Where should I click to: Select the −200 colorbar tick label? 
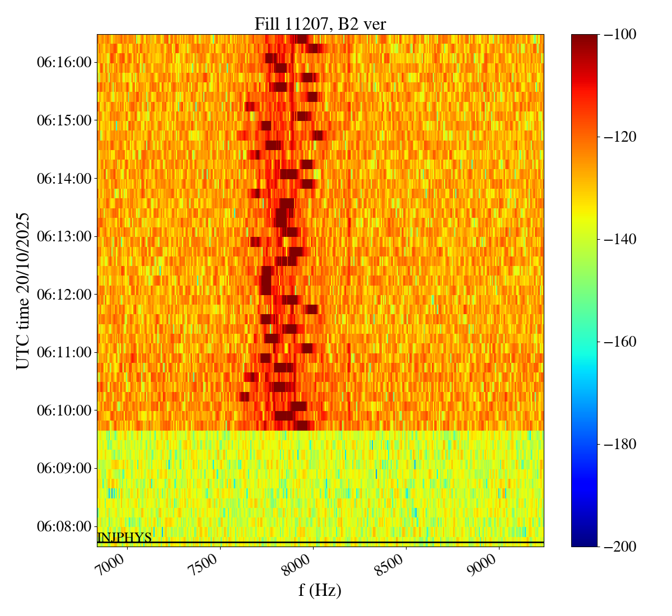(x=620, y=547)
